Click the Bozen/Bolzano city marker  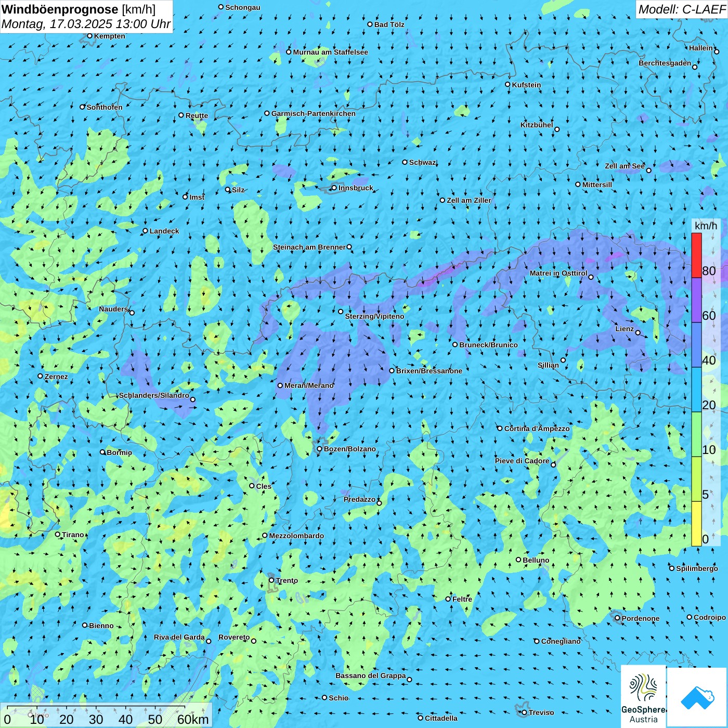tap(320, 449)
